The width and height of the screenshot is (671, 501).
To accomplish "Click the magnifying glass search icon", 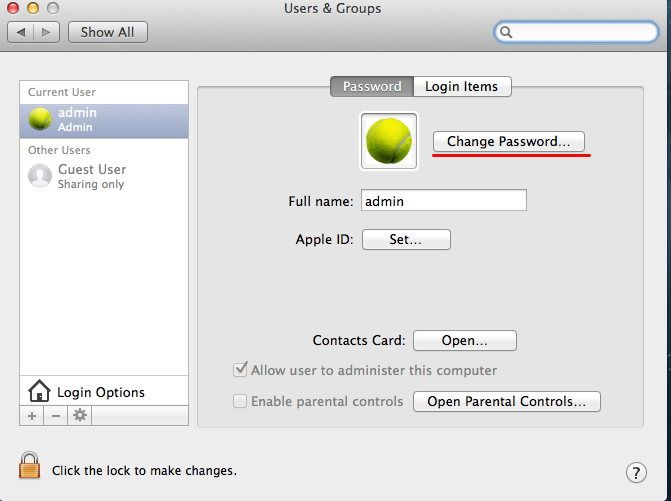I will coord(508,32).
